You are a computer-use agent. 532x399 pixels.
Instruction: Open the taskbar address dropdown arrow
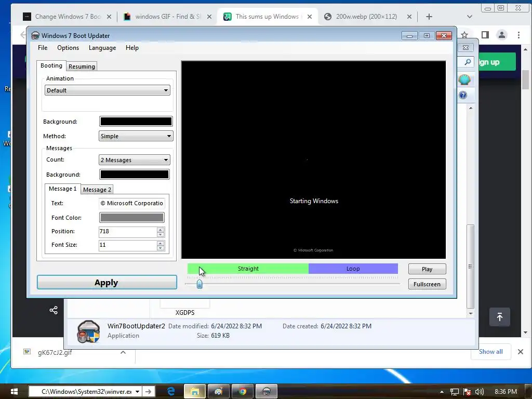pyautogui.click(x=137, y=392)
